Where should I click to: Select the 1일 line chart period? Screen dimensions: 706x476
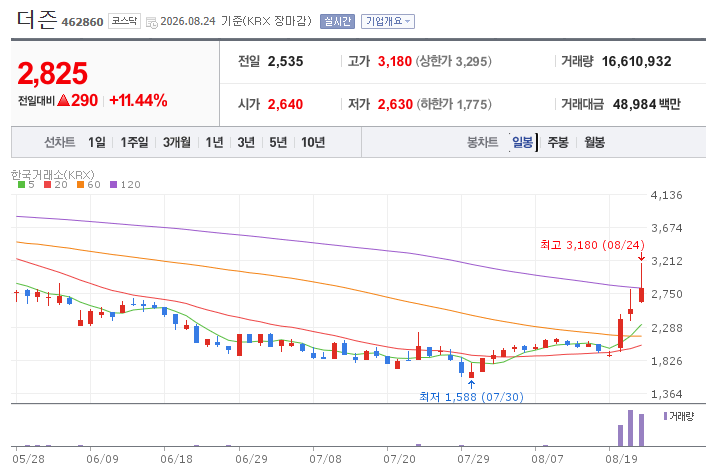(x=97, y=142)
